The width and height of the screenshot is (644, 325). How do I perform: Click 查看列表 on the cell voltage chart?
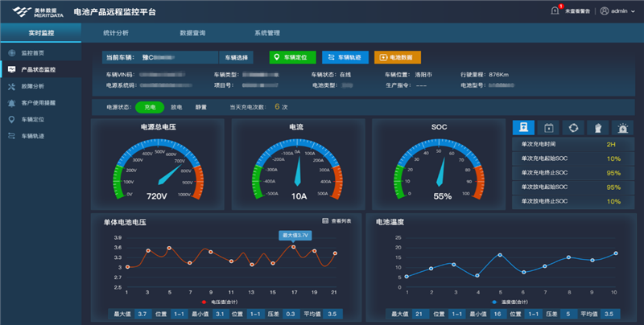[336, 220]
